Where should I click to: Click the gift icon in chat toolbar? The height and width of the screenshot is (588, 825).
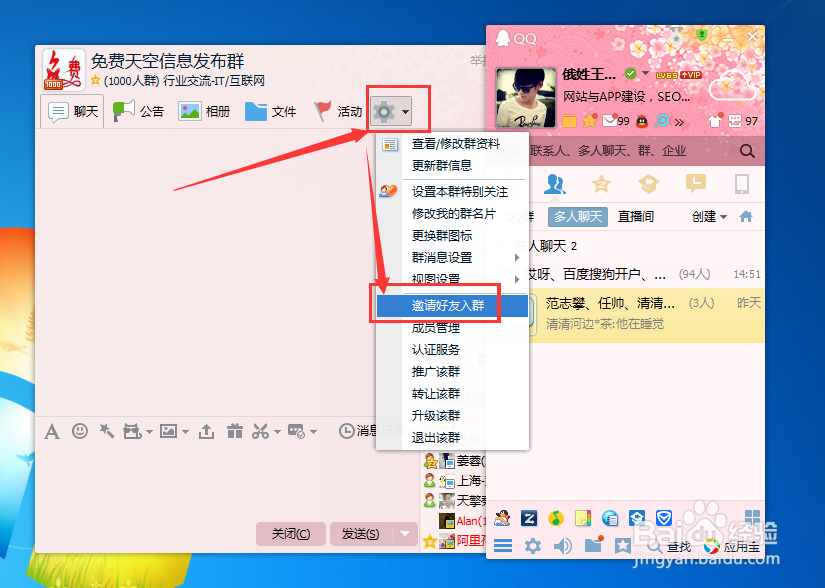point(235,431)
